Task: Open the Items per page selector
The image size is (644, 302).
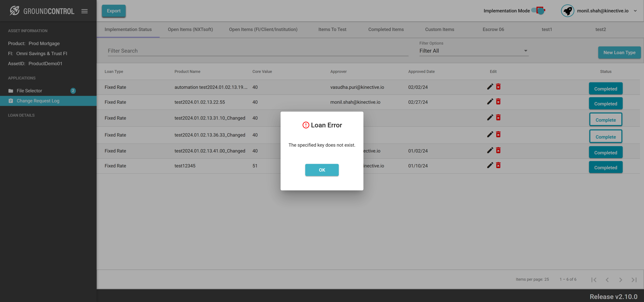Action: point(546,279)
